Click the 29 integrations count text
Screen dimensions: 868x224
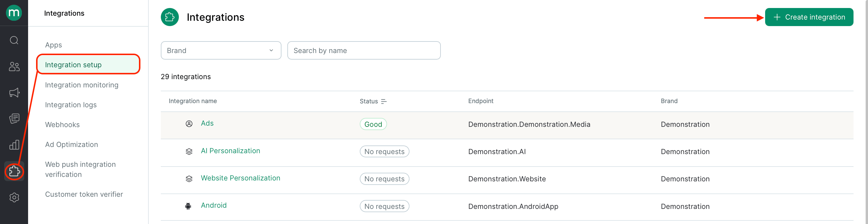[186, 77]
